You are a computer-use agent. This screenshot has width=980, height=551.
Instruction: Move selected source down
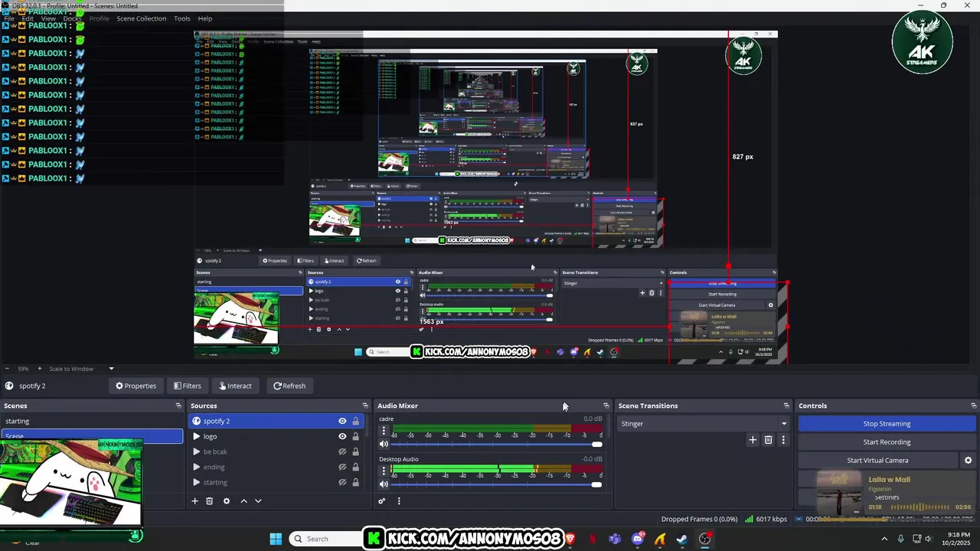(258, 501)
